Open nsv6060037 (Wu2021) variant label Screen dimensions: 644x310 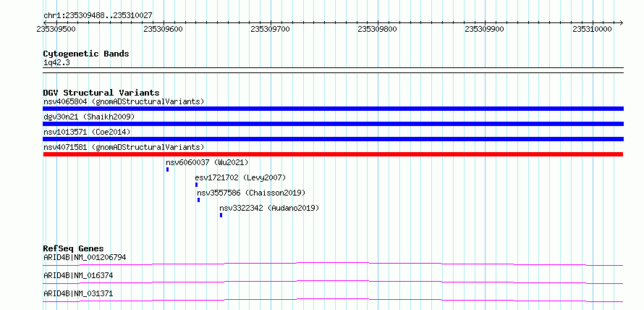pos(207,162)
